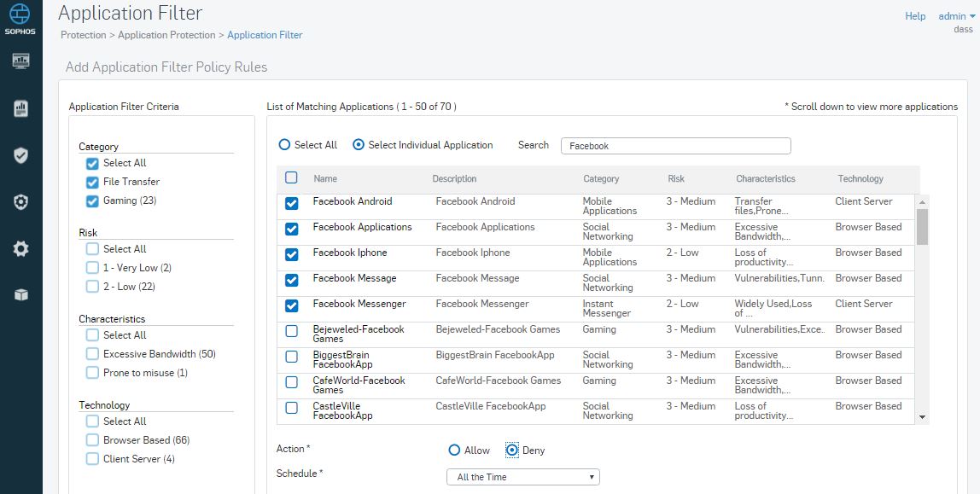Check Excessive Bandwidth (50) filter
The height and width of the screenshot is (494, 980).
tap(92, 354)
